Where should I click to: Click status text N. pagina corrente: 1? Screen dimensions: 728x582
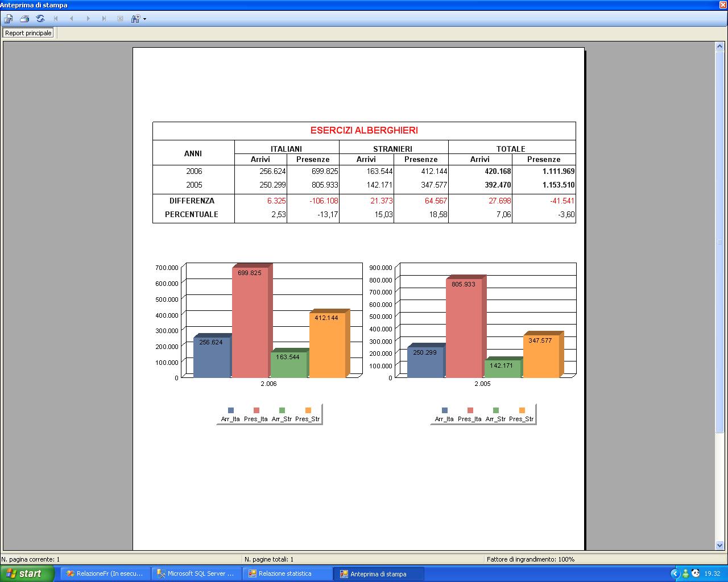pos(31,559)
